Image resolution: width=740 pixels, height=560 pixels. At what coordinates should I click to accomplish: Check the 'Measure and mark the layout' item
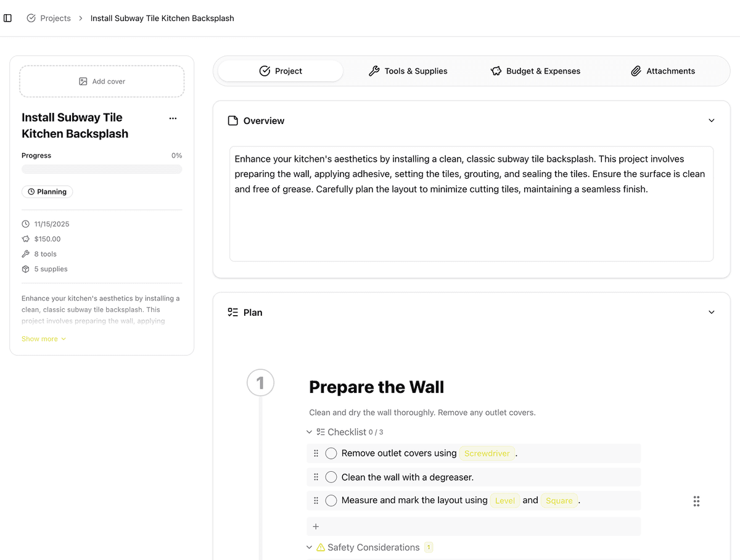pos(331,500)
